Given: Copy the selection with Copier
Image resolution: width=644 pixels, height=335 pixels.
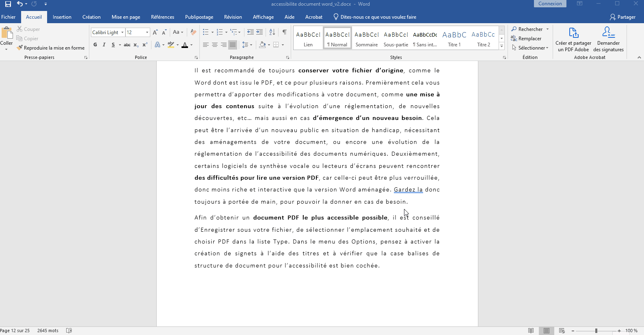Looking at the screenshot, I should [x=27, y=39].
